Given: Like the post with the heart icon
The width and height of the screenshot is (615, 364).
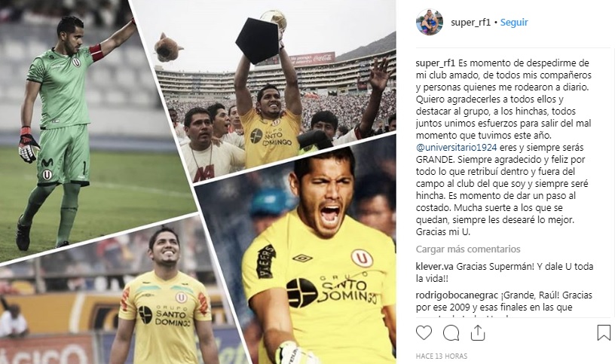Looking at the screenshot, I should pos(424,333).
